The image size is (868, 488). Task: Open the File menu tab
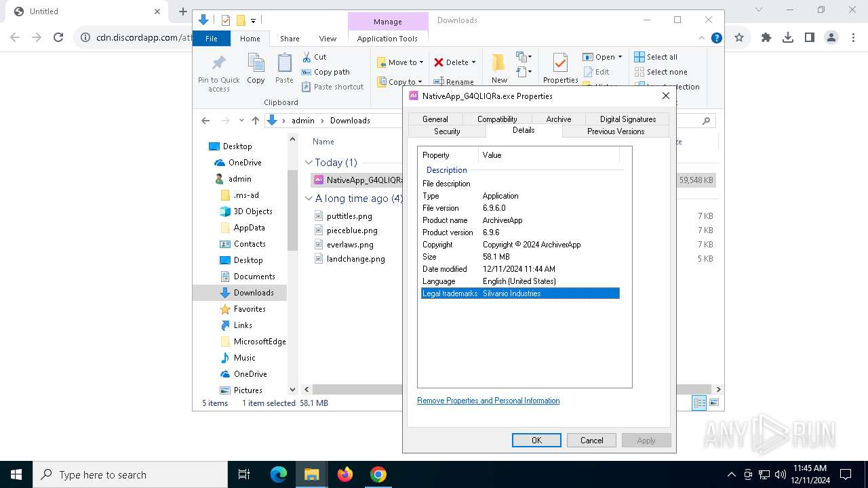tap(212, 39)
